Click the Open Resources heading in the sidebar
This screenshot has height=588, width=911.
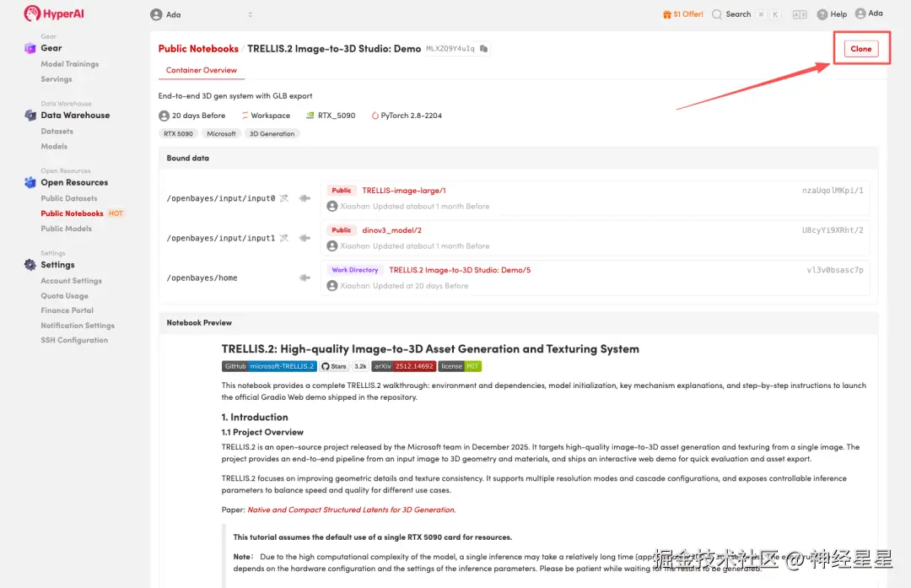(x=74, y=182)
